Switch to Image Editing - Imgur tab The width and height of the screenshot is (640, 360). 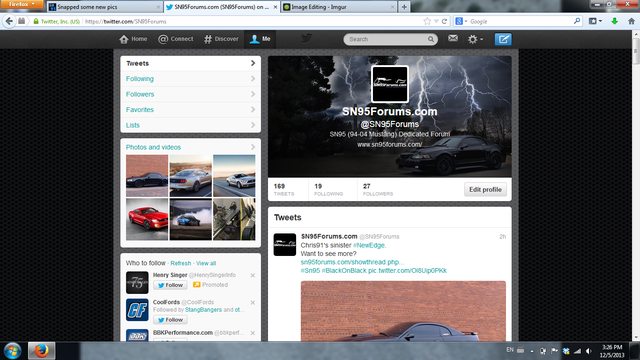click(338, 7)
